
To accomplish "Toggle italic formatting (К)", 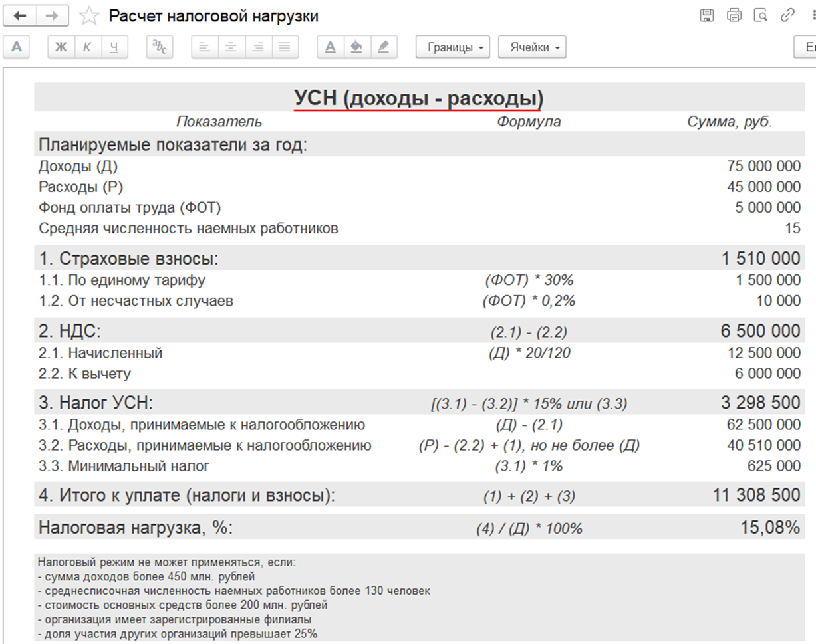I will point(87,47).
